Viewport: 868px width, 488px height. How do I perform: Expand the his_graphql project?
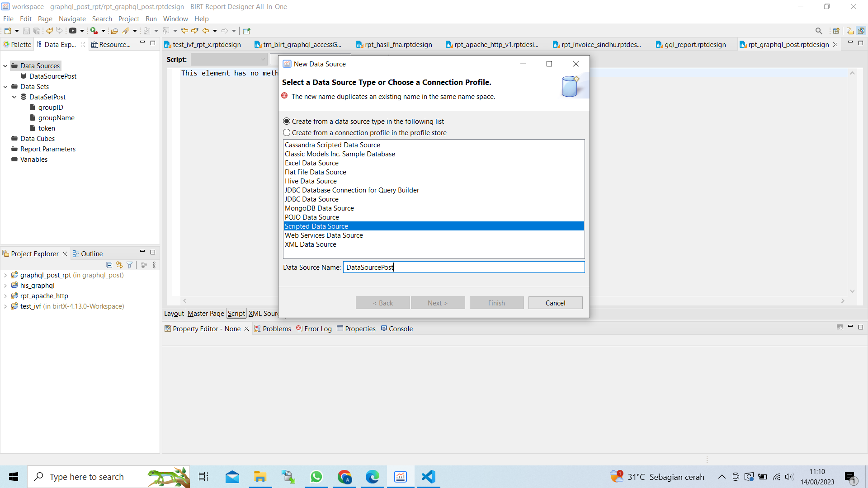pos(5,286)
